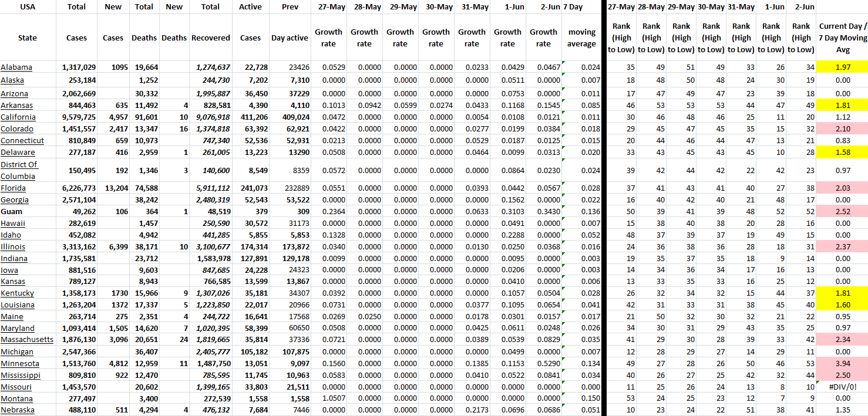Click Illinois total deaths cell 38,171
This screenshot has height=416, width=868.
tap(144, 246)
